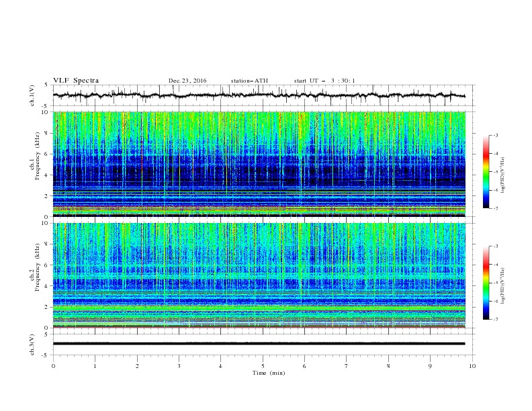
Task: Click the ch.3 black waveform band
Action: pyautogui.click(x=259, y=344)
